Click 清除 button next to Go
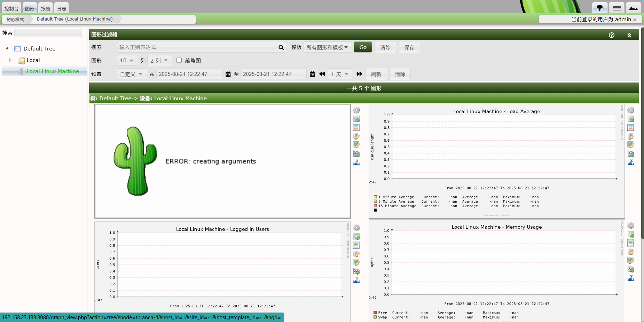 coord(385,47)
